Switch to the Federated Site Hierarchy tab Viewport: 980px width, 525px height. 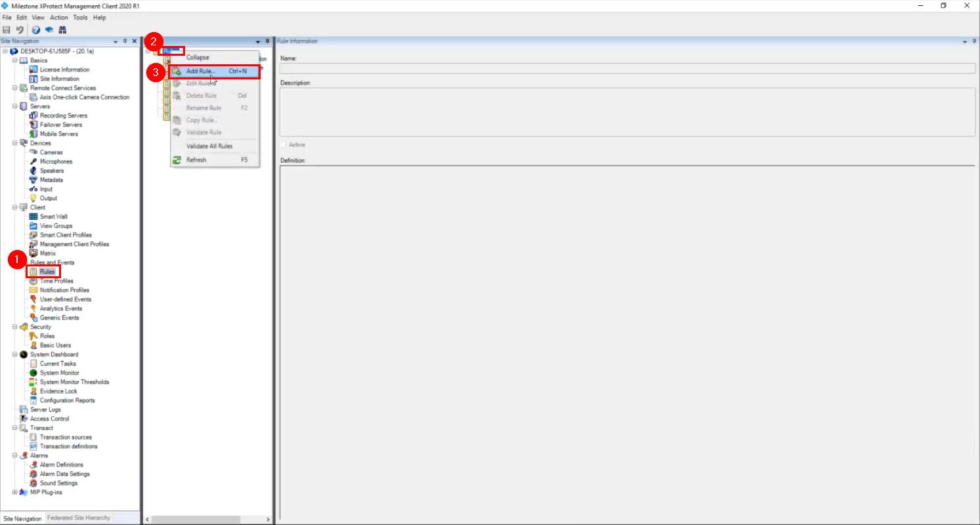coord(78,517)
